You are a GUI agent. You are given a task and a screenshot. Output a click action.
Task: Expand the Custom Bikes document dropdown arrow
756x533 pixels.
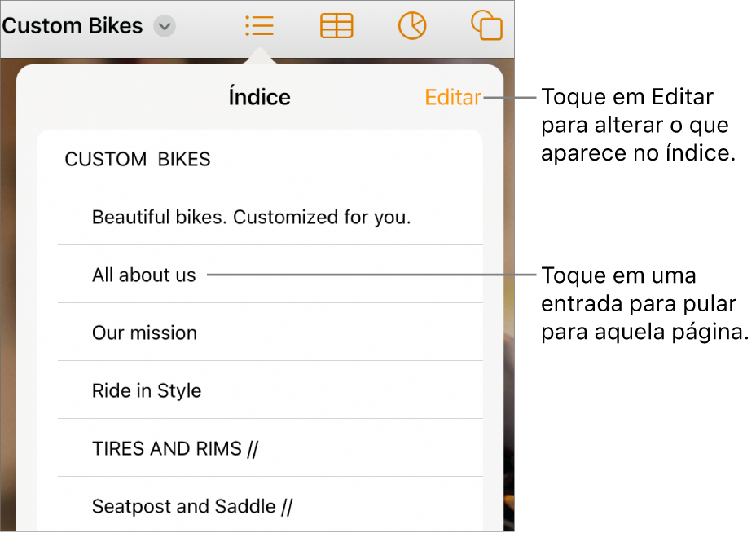[165, 26]
